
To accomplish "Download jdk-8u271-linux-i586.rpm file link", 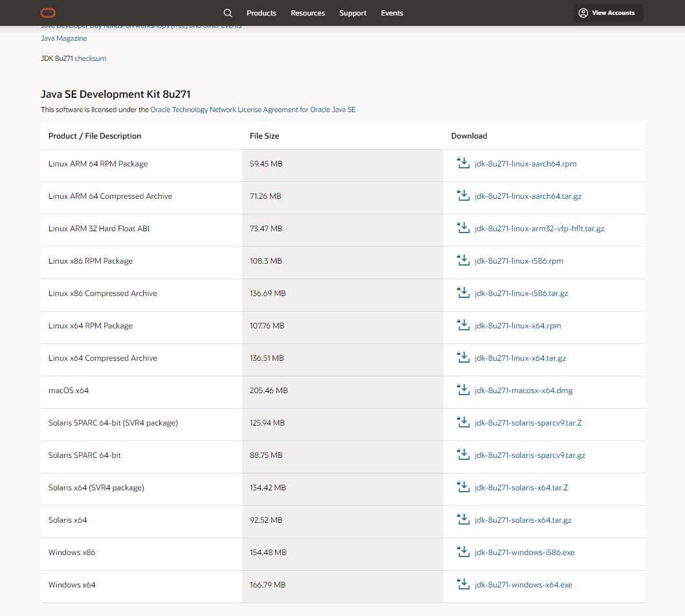I will (519, 261).
